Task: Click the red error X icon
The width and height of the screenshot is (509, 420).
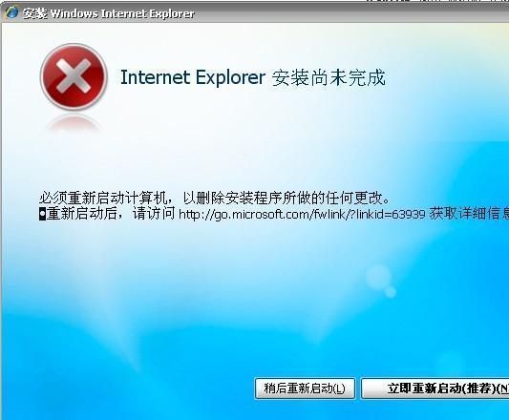Action: tap(74, 76)
